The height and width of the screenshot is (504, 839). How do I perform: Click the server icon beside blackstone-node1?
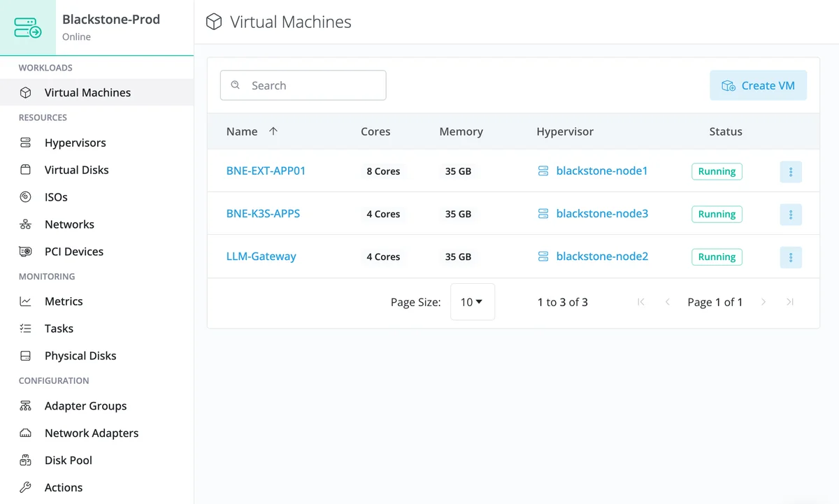[543, 171]
